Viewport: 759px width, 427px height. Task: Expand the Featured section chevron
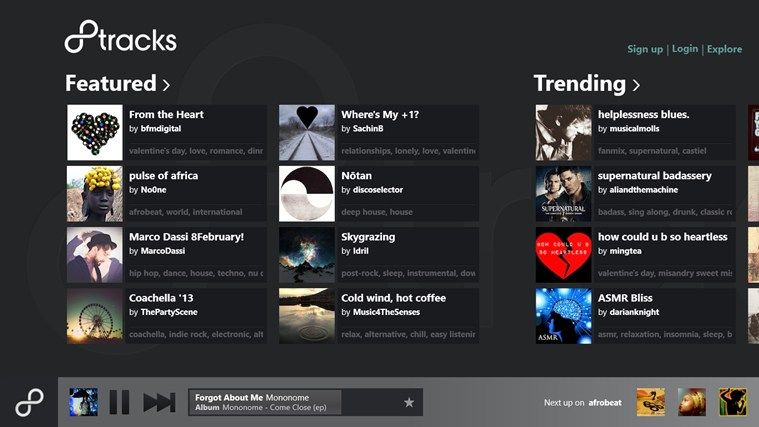[166, 85]
